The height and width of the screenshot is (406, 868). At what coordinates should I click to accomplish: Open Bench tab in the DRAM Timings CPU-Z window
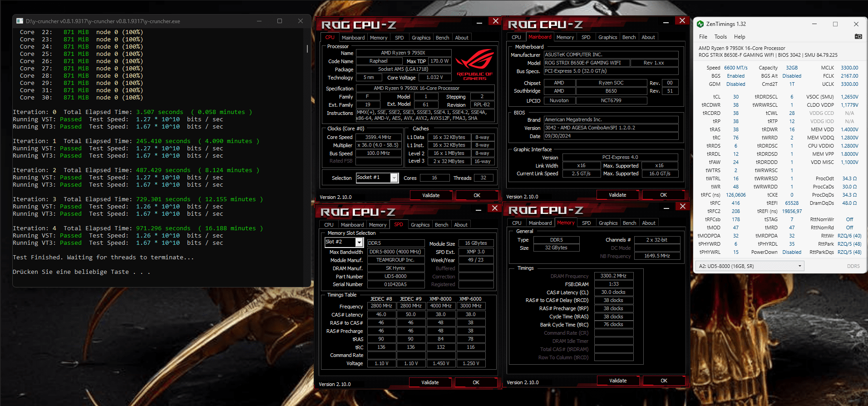[629, 223]
